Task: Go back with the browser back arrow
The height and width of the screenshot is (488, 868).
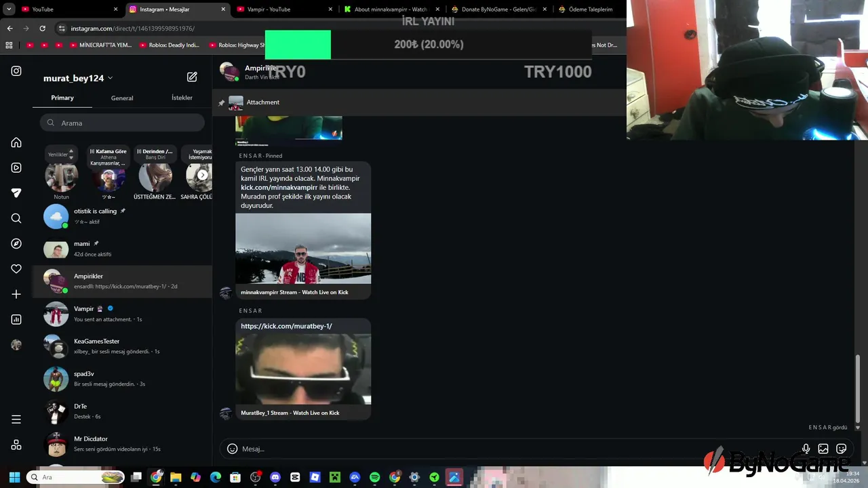Action: click(x=9, y=28)
